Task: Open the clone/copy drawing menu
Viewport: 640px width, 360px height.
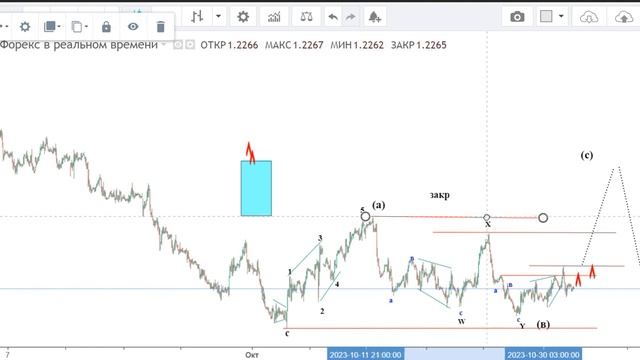Action: click(79, 27)
